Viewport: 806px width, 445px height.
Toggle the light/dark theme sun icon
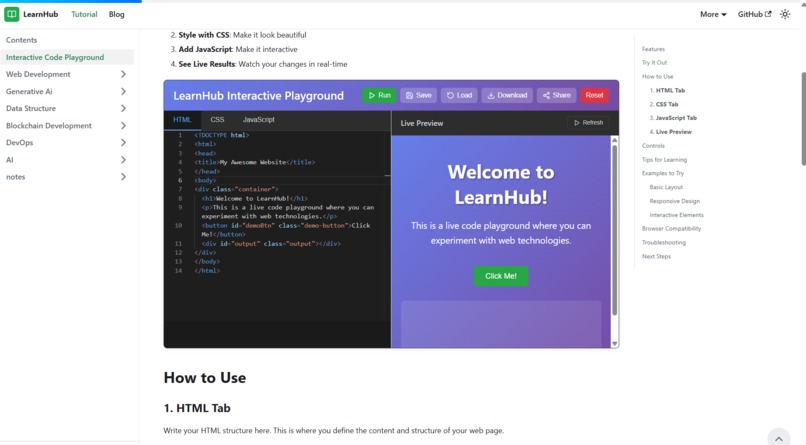[784, 14]
